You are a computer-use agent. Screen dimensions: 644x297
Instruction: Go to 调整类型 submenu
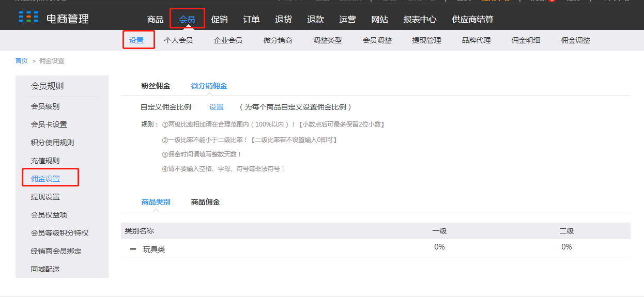pyautogui.click(x=327, y=40)
